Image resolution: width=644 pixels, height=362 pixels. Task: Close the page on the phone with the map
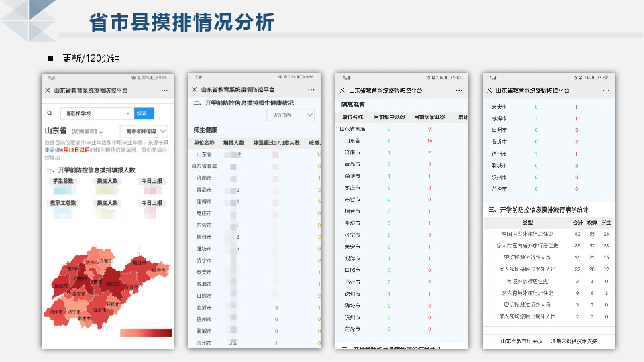(48, 90)
